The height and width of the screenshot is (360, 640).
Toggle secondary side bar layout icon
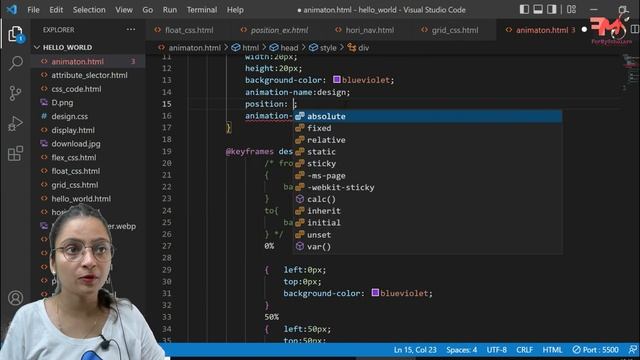[x=551, y=9]
